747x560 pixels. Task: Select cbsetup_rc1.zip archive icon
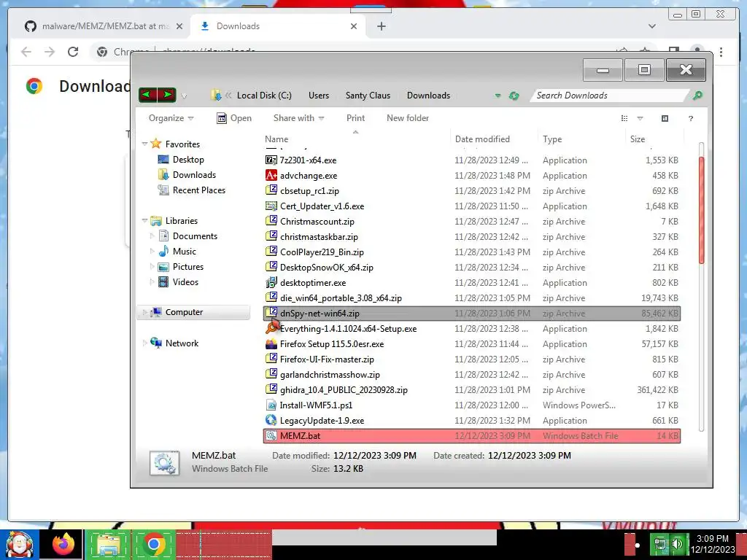click(271, 190)
